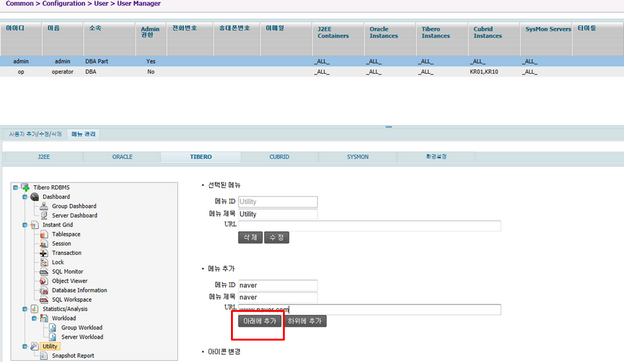
Task: Focus the new menu ID field with naver
Action: point(278,285)
